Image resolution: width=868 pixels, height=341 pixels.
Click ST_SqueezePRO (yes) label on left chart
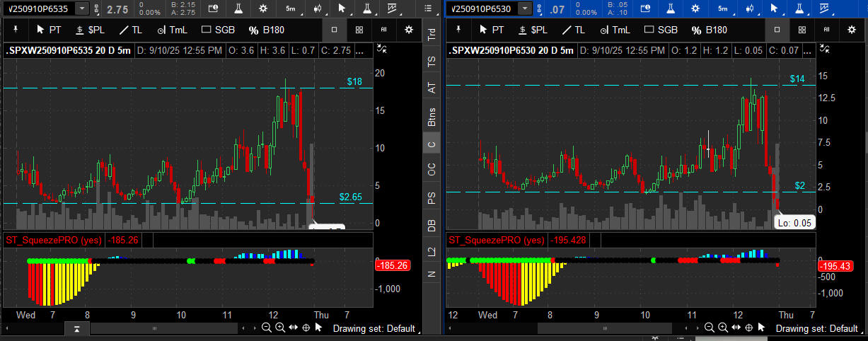coord(53,240)
